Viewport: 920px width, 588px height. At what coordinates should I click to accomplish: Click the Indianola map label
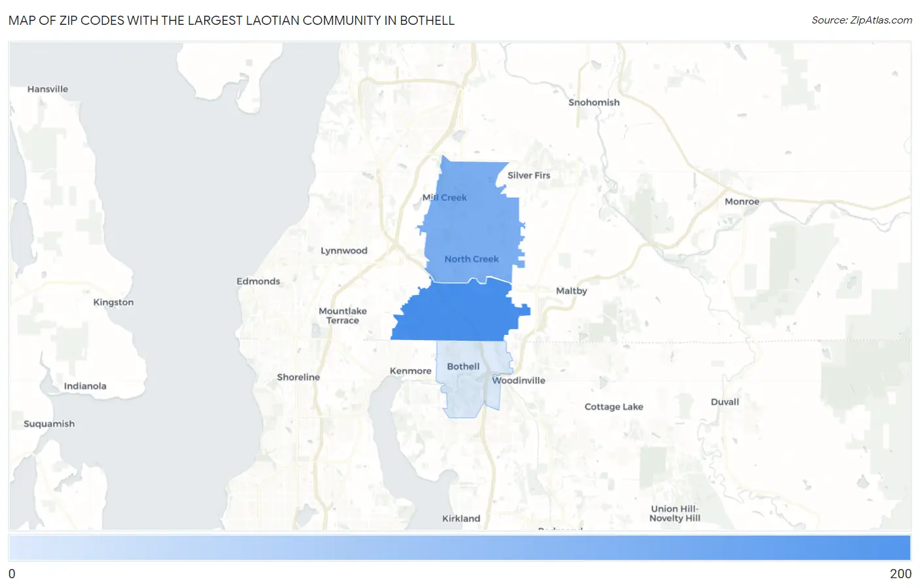coord(85,386)
